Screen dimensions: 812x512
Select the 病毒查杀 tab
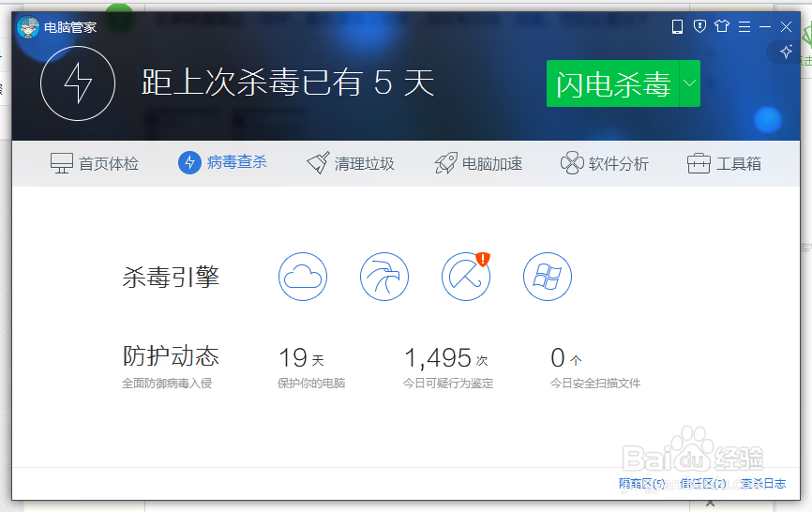pyautogui.click(x=222, y=162)
